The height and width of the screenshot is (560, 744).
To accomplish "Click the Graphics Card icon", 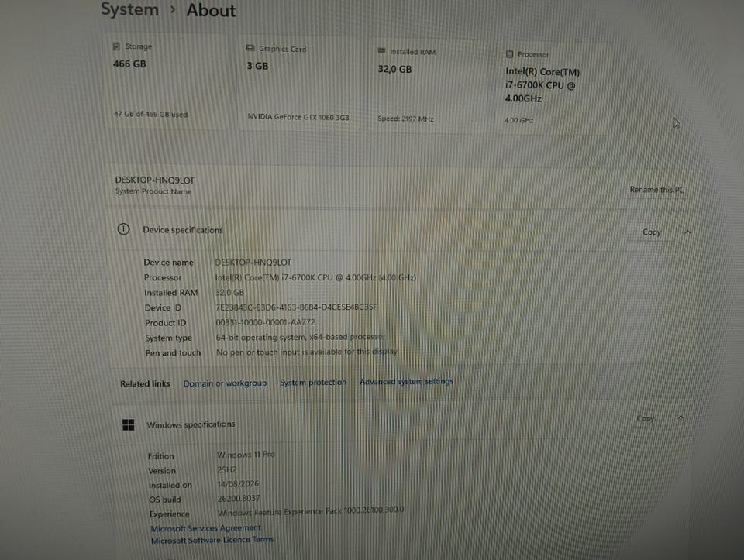I will pos(250,48).
